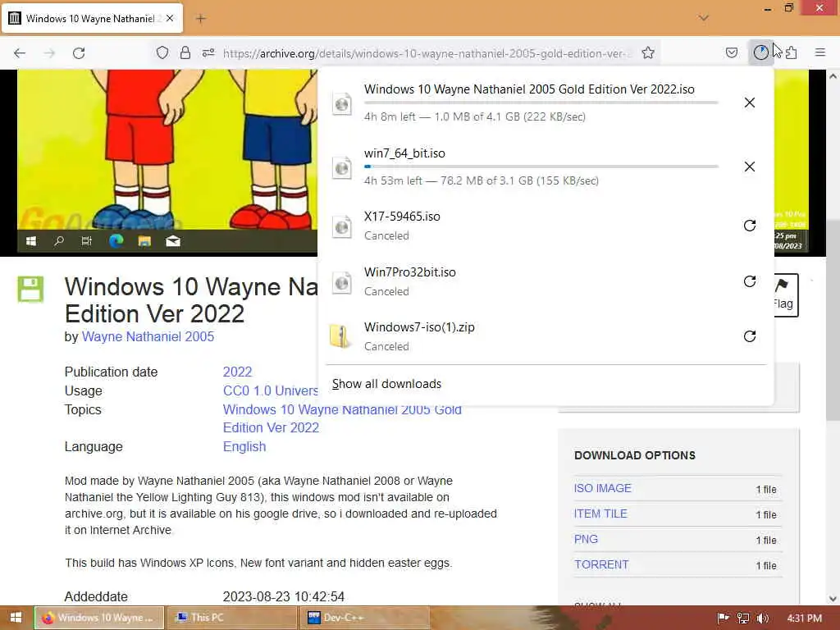Cancel the Windows 10 Wayne Nathaniel iso download

coord(750,103)
